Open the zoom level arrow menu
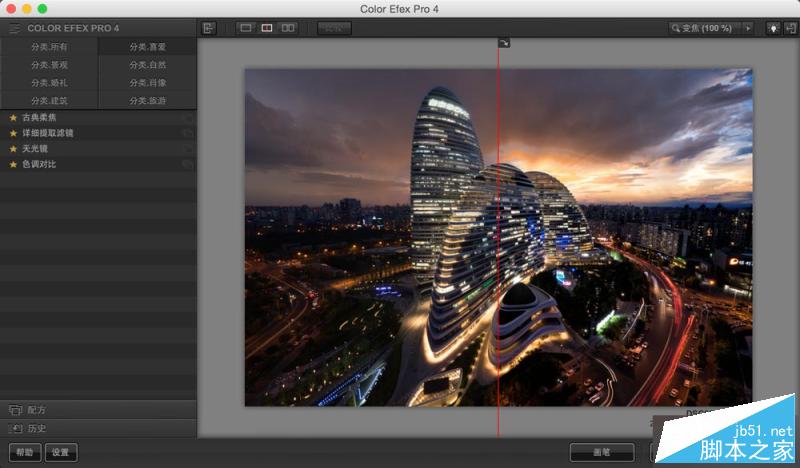 [x=748, y=28]
